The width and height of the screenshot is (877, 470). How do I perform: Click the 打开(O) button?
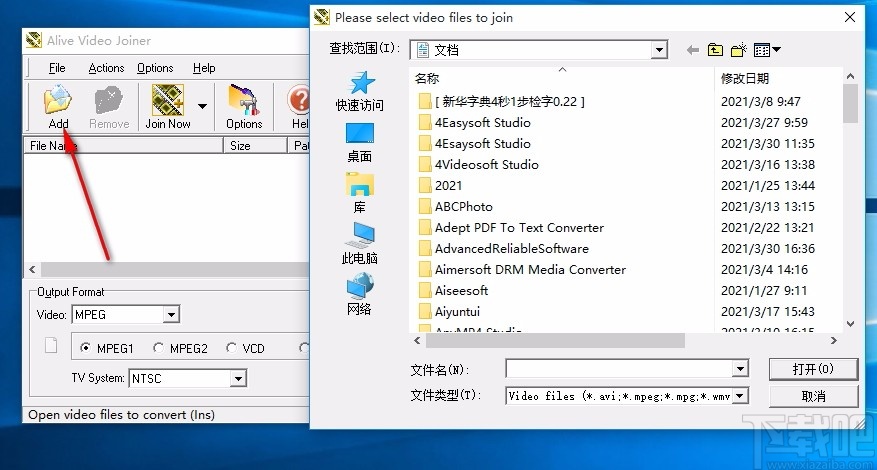813,369
